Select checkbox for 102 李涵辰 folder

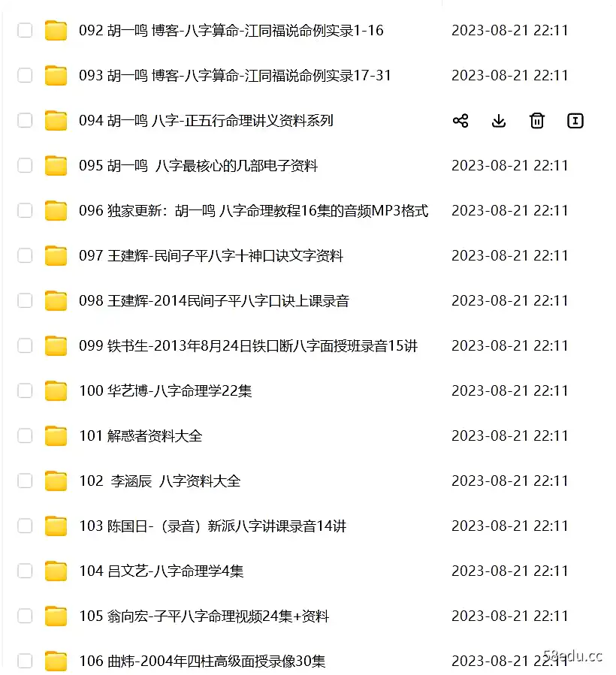coord(25,481)
